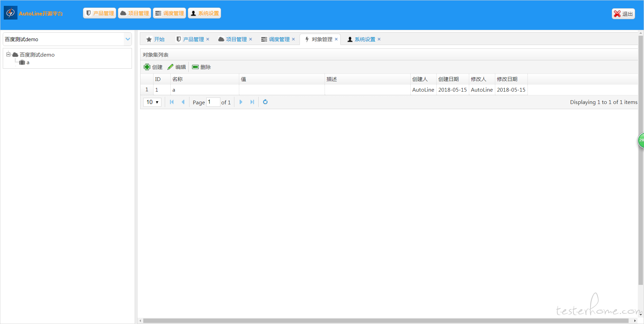This screenshot has height=324, width=644.
Task: Close the 产品管理 tab
Action: point(208,39)
